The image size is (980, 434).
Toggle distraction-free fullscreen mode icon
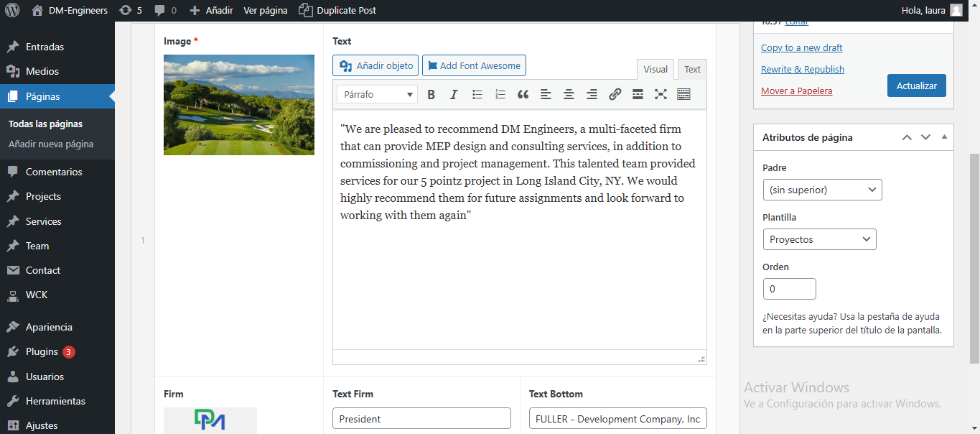pyautogui.click(x=661, y=94)
